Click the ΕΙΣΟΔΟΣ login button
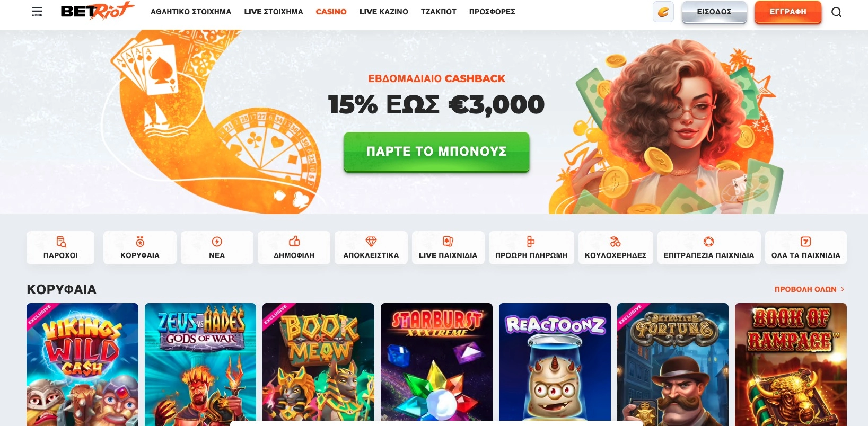The width and height of the screenshot is (868, 426). pyautogui.click(x=714, y=12)
